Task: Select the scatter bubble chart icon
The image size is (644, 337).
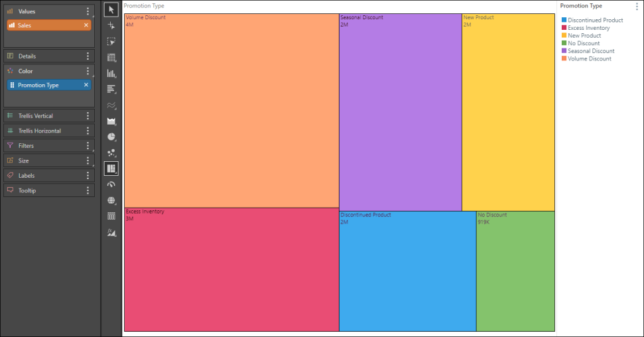Action: (111, 153)
